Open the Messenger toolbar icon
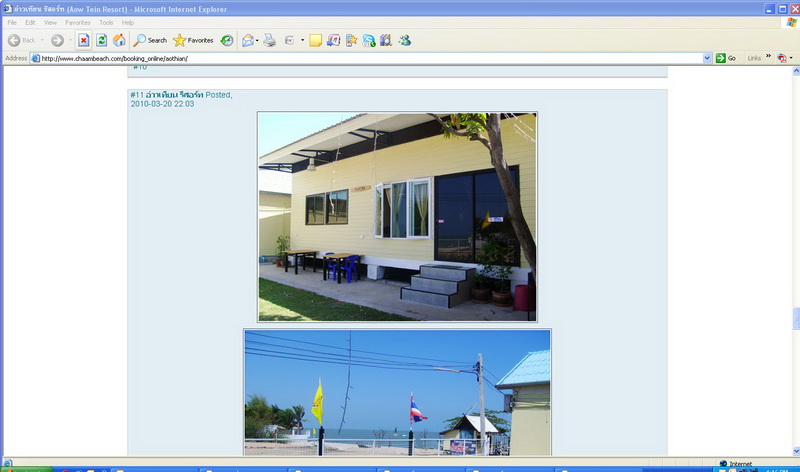 pyautogui.click(x=405, y=40)
